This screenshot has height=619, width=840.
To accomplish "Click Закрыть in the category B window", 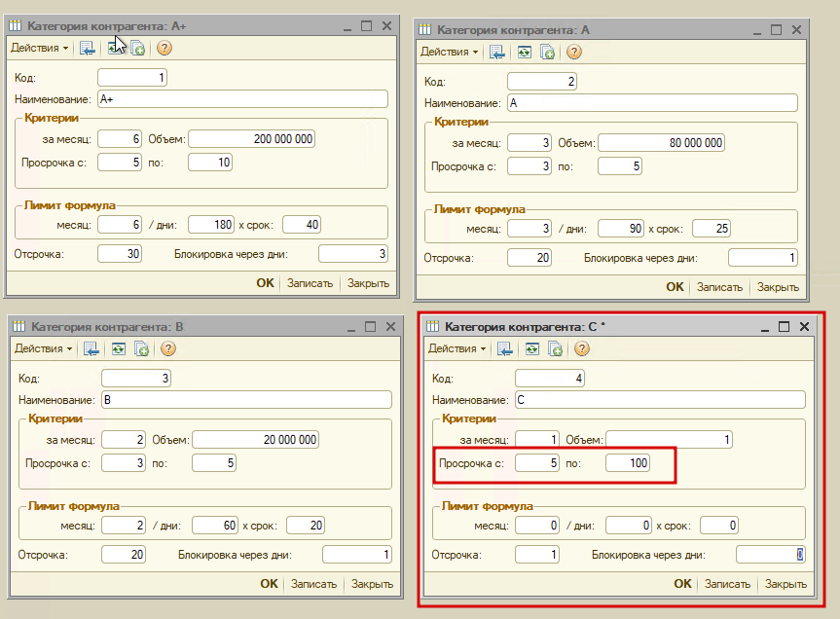I will (372, 584).
